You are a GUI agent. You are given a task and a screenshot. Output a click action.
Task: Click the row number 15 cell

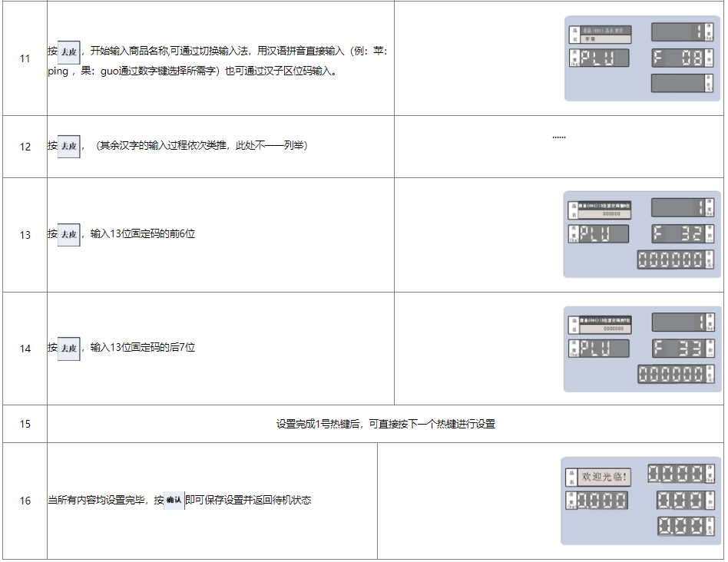coord(25,424)
